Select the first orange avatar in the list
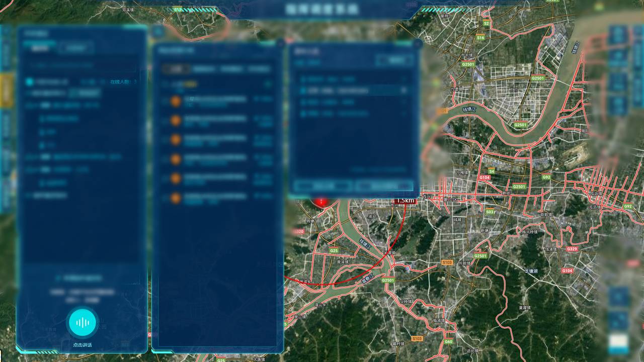The image size is (644, 362). point(176,102)
